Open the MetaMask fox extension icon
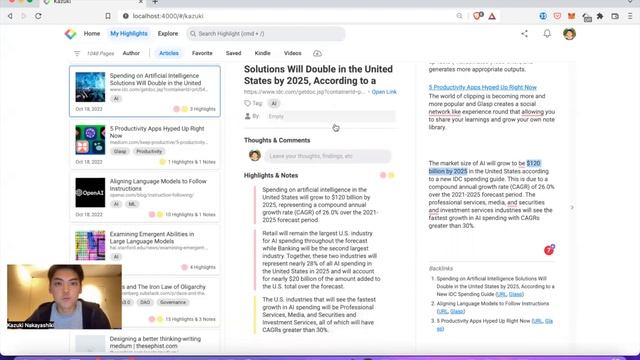640x360 pixels. [x=571, y=16]
